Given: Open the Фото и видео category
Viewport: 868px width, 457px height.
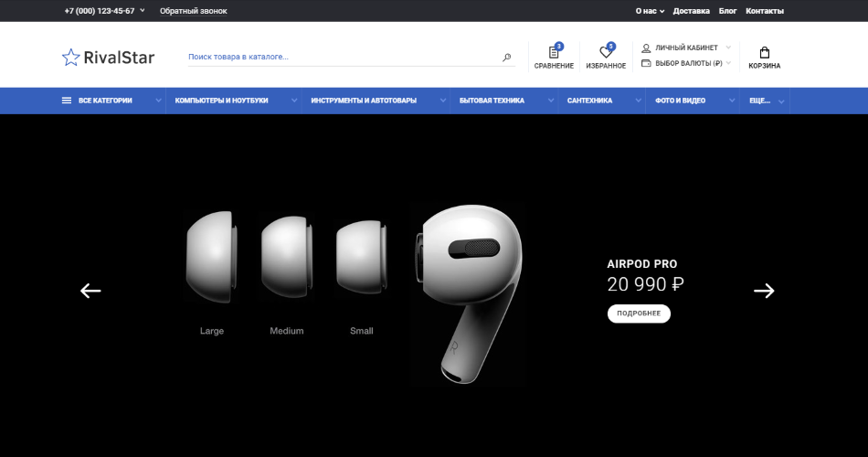Looking at the screenshot, I should 681,101.
